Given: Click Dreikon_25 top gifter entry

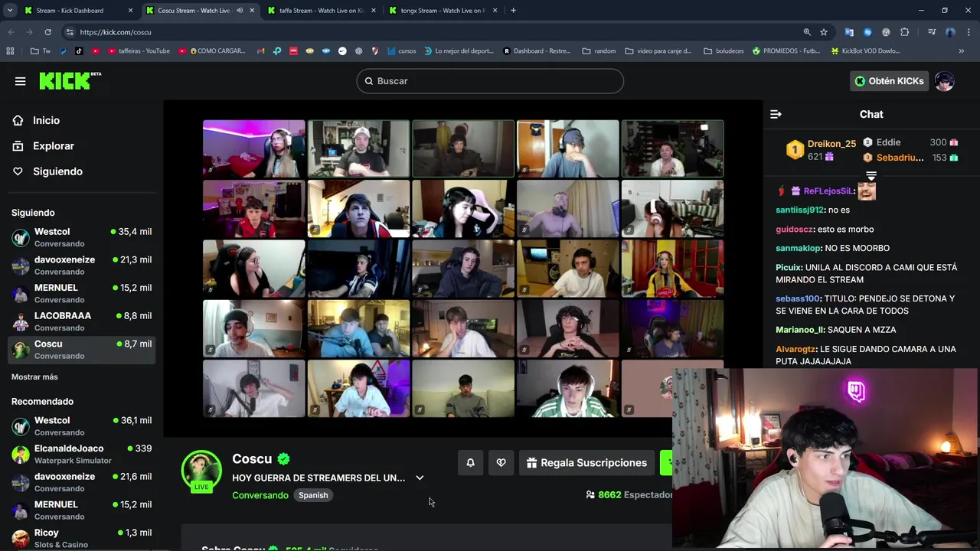Looking at the screenshot, I should coord(821,149).
